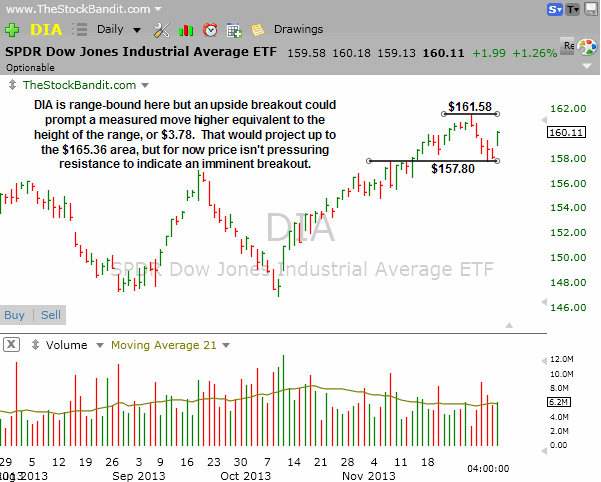The image size is (601, 482).
Task: Click the +1.26% percent change value
Action: (x=535, y=53)
